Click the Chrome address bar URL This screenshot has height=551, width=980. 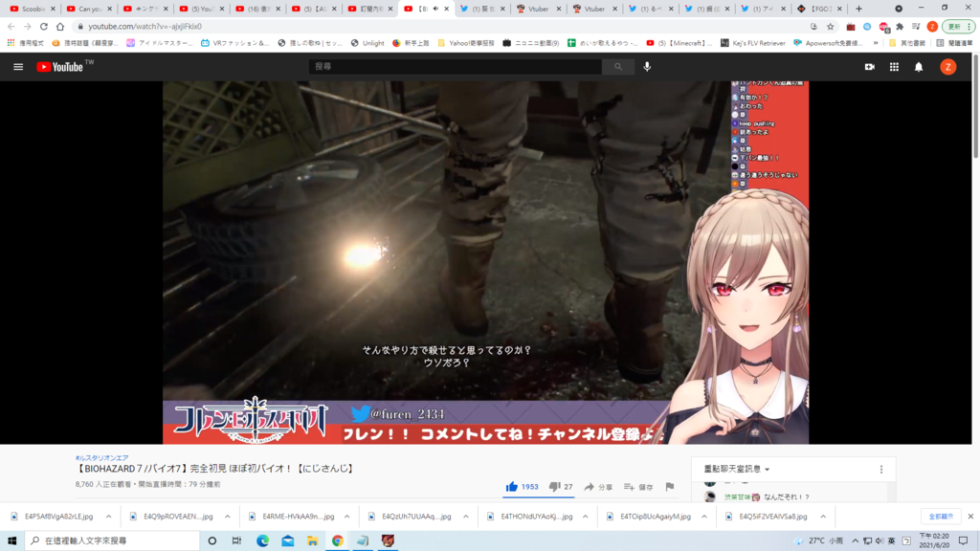pos(145,26)
